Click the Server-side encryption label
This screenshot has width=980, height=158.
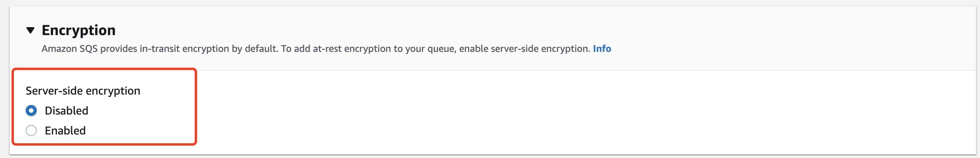pos(83,91)
